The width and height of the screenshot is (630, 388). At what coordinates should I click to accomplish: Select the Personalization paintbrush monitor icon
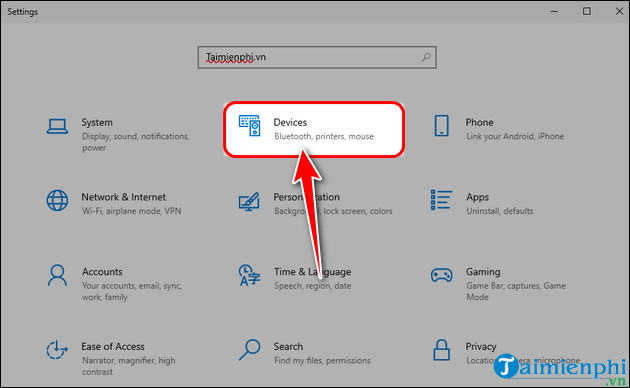coord(249,202)
